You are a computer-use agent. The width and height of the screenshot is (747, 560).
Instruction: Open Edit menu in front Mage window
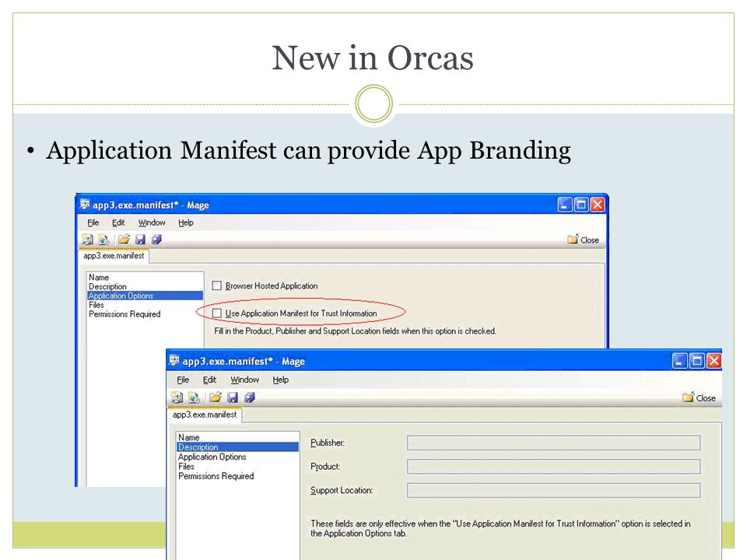coord(209,380)
